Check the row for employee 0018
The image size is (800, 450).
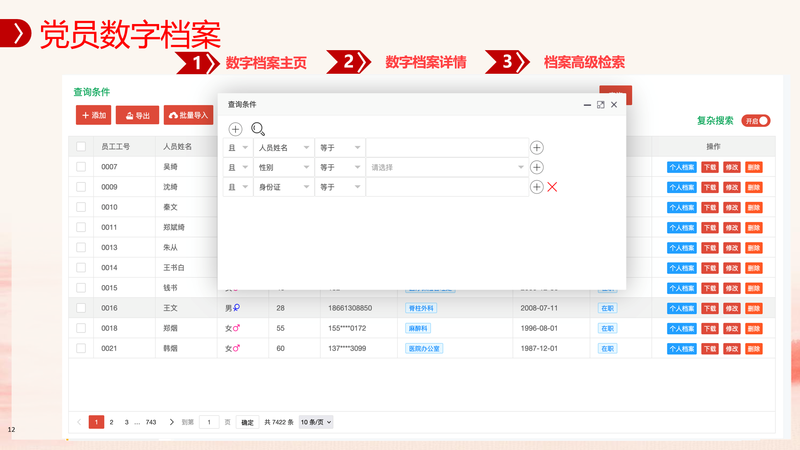81,328
